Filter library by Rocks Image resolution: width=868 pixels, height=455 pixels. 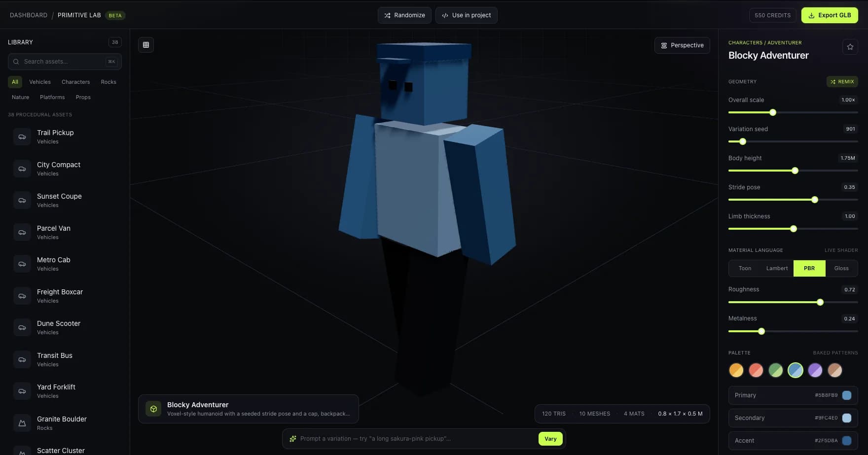click(108, 82)
